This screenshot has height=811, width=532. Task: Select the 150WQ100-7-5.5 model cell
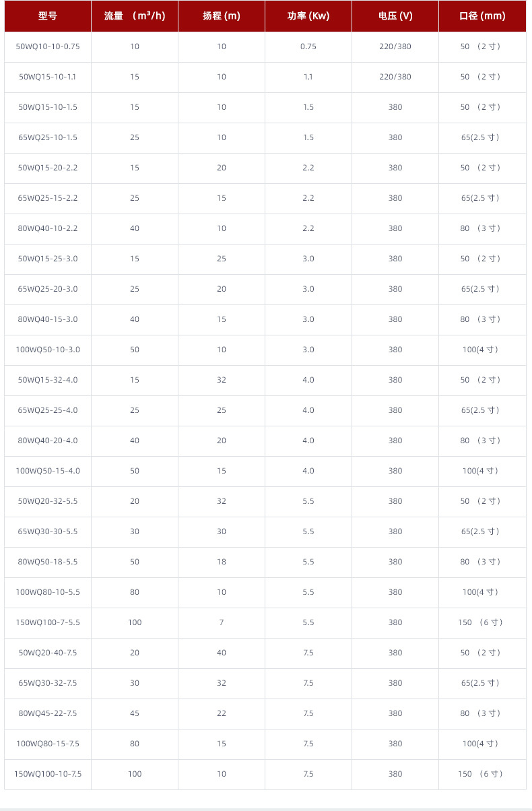point(48,622)
